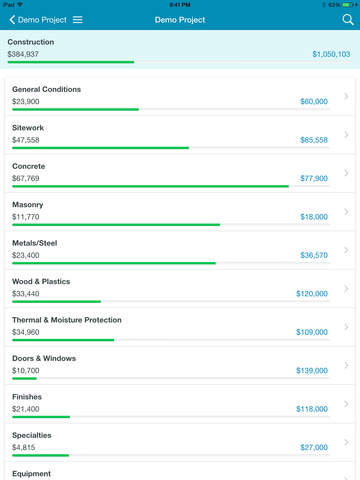Open Wood & Plastics chevron

click(346, 288)
